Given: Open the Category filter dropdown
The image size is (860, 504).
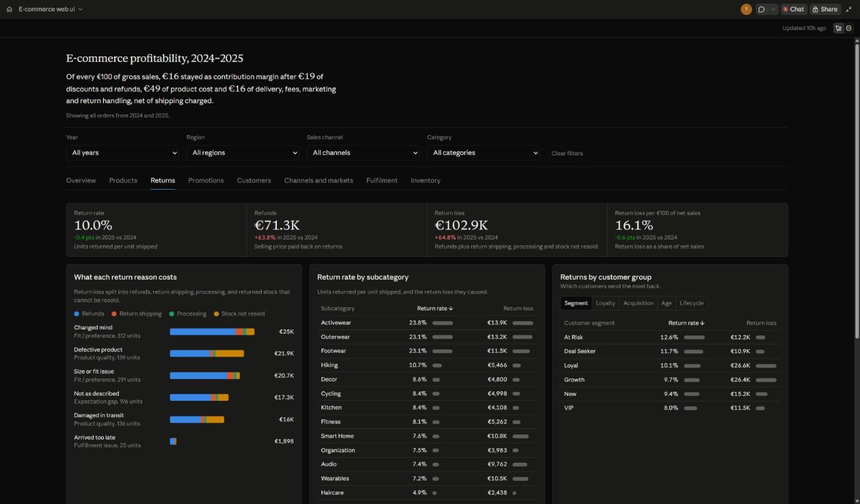Looking at the screenshot, I should (483, 153).
